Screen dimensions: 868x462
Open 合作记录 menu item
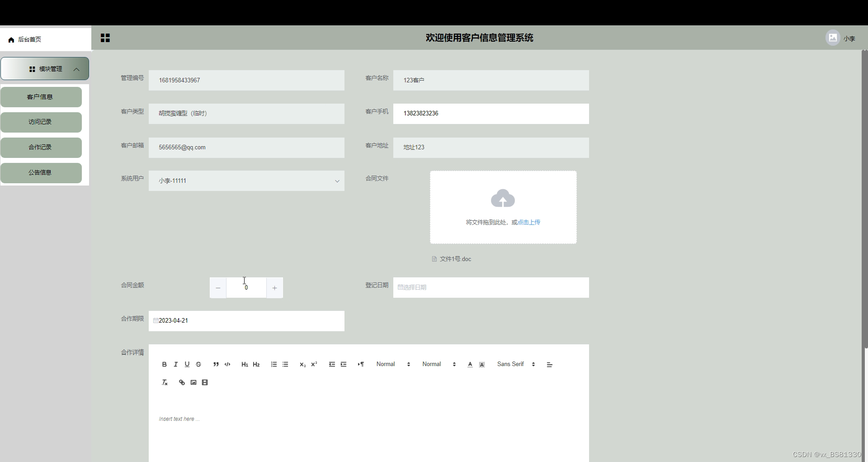pos(41,148)
